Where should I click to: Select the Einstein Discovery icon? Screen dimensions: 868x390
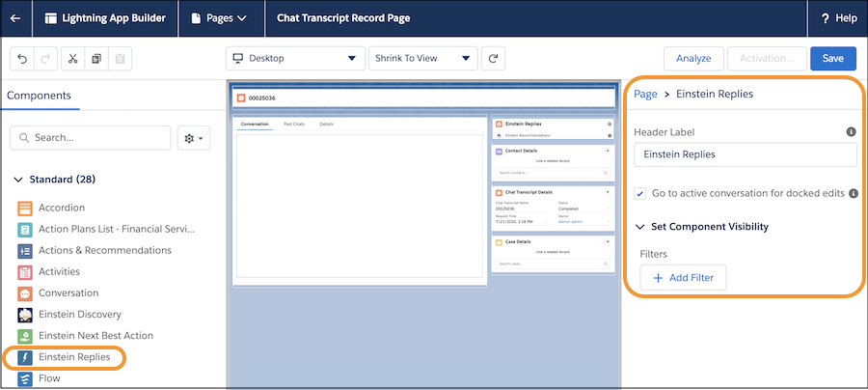click(25, 315)
